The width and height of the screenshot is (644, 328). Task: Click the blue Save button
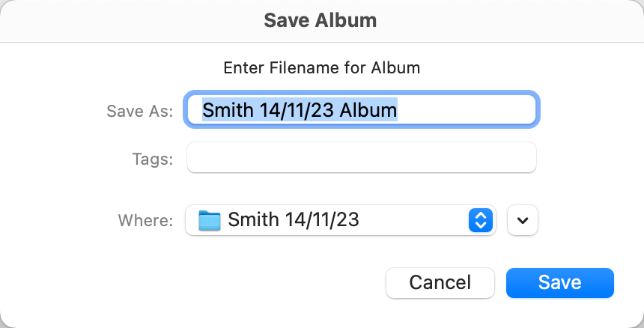560,282
